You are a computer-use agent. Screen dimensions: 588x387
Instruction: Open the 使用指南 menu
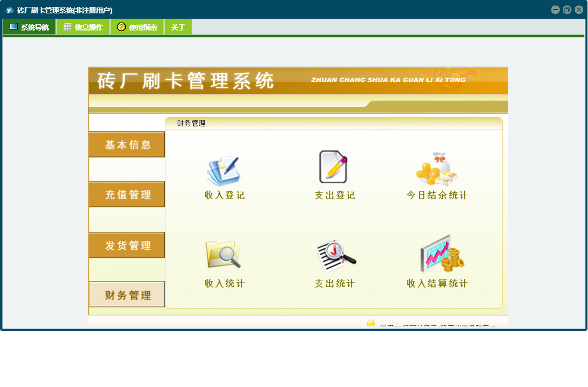click(x=138, y=27)
